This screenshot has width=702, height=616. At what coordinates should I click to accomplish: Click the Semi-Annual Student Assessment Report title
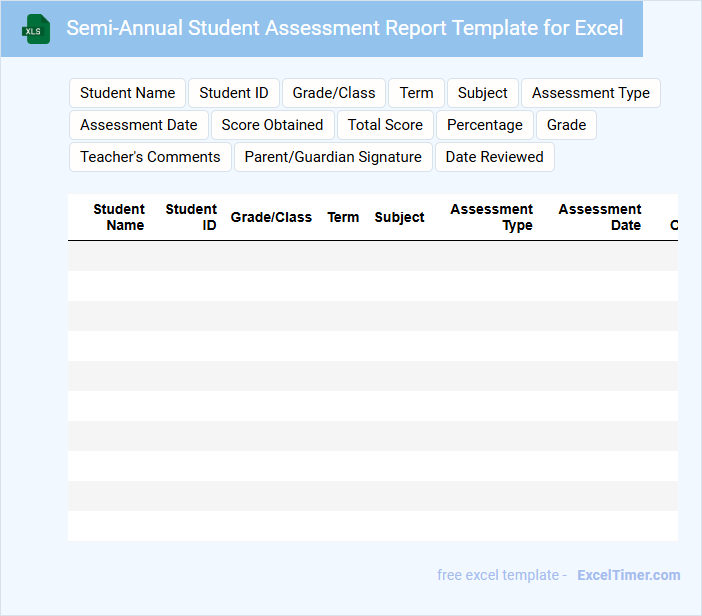tap(344, 28)
